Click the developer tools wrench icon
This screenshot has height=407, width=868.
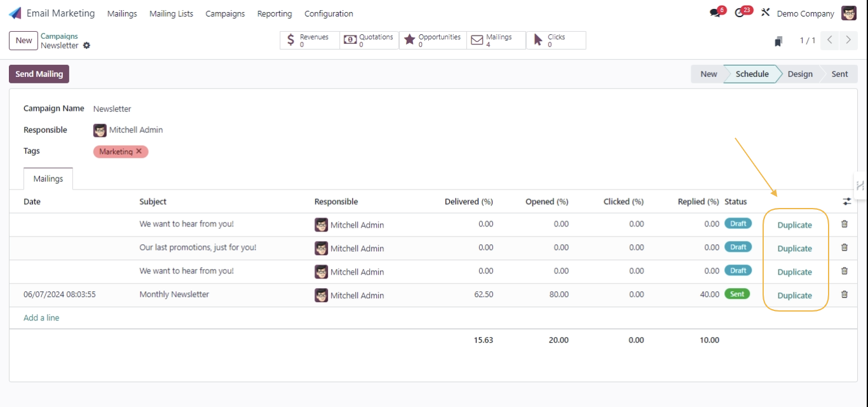[x=766, y=11]
